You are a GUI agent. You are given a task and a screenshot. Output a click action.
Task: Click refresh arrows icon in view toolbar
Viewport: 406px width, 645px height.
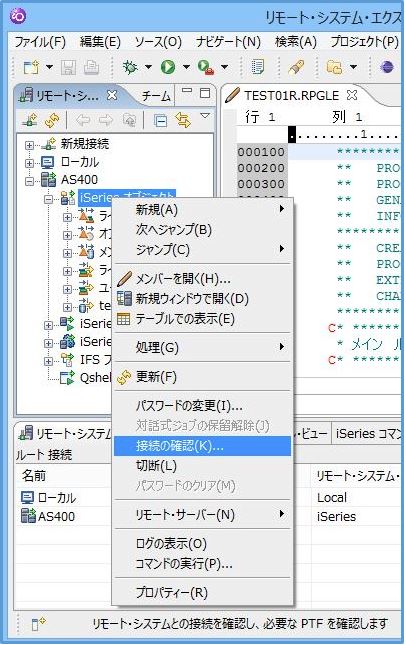(52, 121)
